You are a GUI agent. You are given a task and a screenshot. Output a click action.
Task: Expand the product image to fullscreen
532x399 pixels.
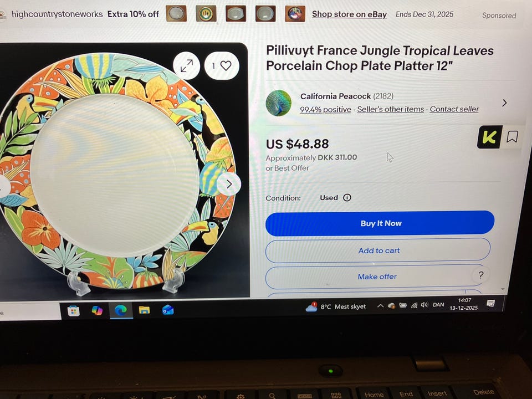click(187, 65)
